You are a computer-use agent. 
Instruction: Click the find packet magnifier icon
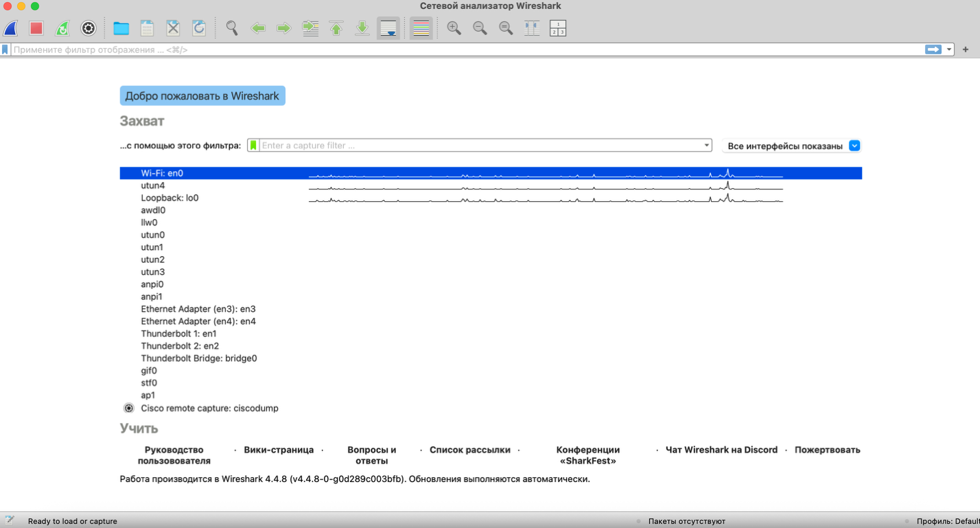coord(232,28)
